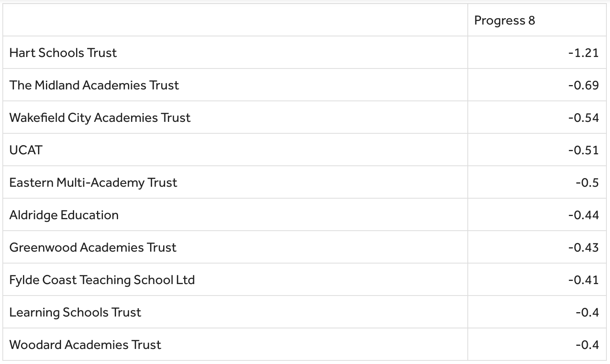
Task: Select Wakefield City Academies Trust cell
Action: [x=100, y=118]
